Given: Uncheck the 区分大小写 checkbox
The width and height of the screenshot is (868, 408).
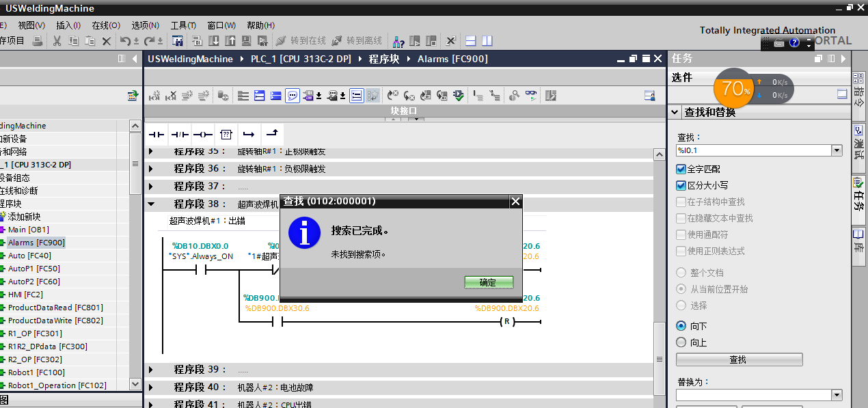Looking at the screenshot, I should tap(681, 185).
